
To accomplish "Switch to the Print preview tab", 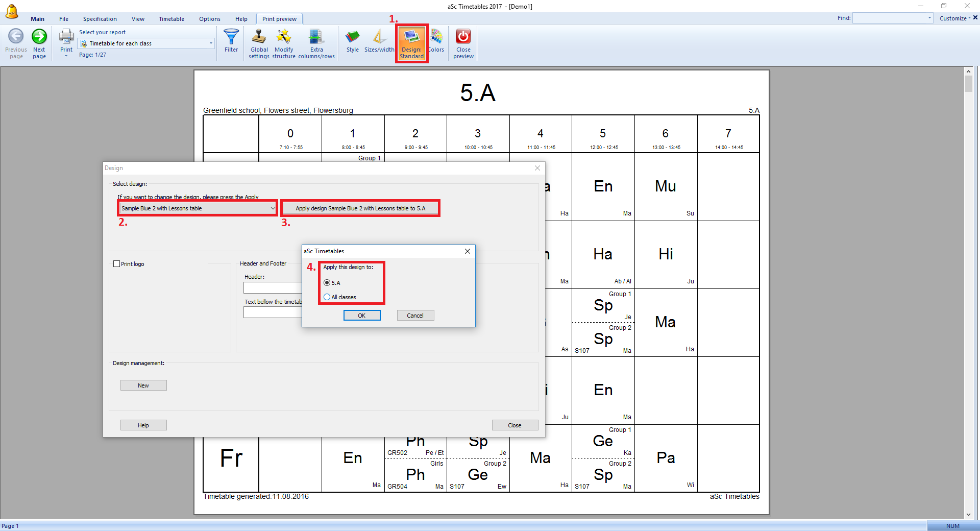I will pos(279,19).
